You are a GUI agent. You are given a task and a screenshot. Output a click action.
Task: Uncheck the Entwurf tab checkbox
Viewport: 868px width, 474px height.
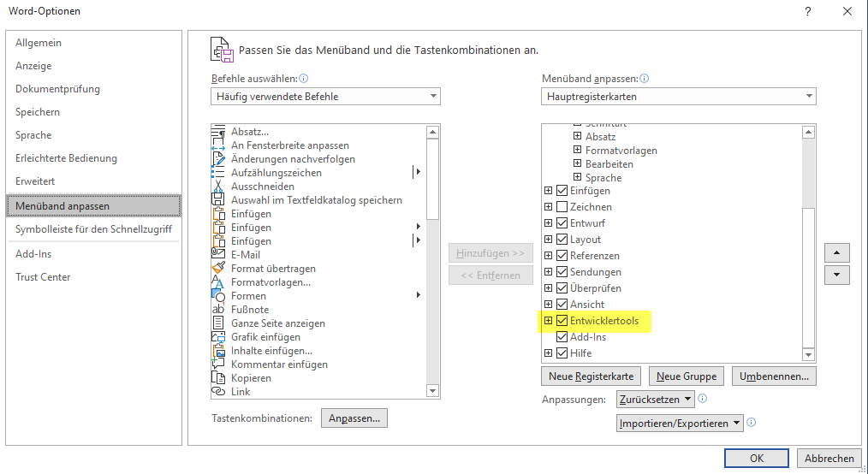click(562, 223)
